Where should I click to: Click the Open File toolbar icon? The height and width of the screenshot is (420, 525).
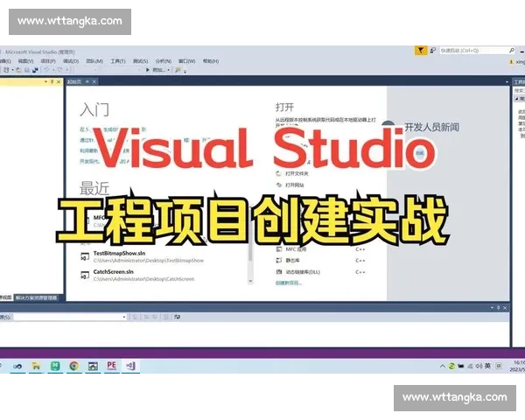tap(18, 70)
